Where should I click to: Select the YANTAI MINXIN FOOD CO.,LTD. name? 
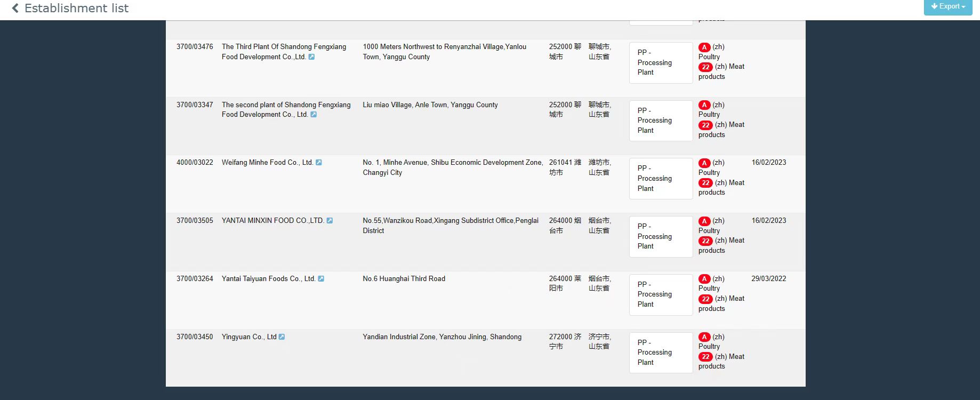273,221
